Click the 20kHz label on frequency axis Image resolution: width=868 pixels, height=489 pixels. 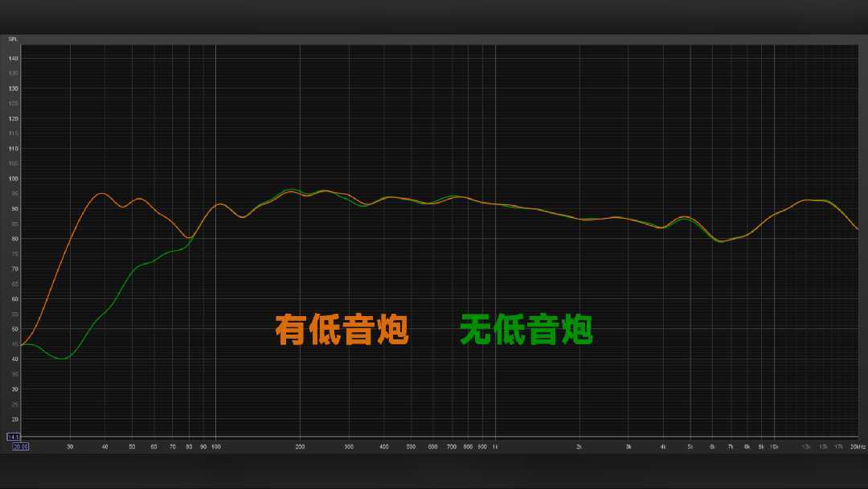857,446
